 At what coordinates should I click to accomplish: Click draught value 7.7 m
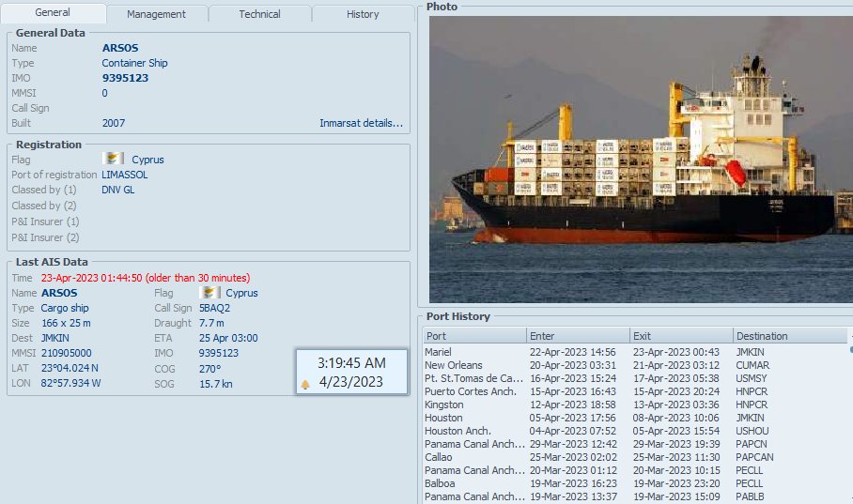pyautogui.click(x=211, y=323)
